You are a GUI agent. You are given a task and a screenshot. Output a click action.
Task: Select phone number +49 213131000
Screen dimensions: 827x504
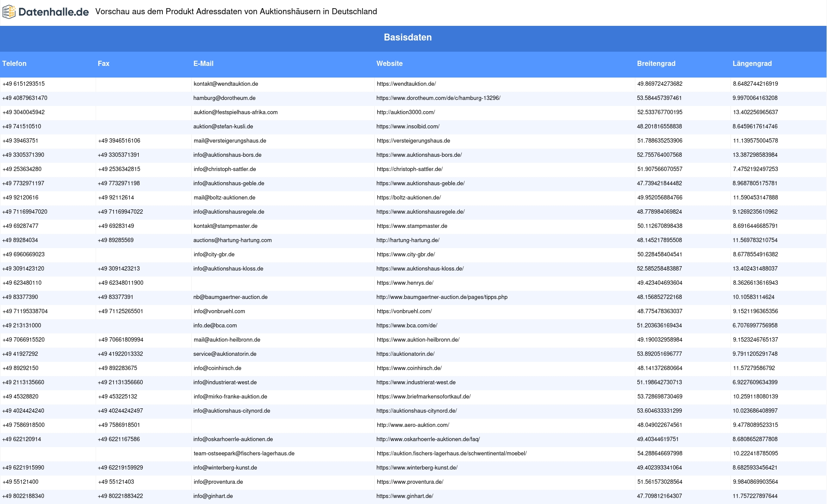pos(22,326)
